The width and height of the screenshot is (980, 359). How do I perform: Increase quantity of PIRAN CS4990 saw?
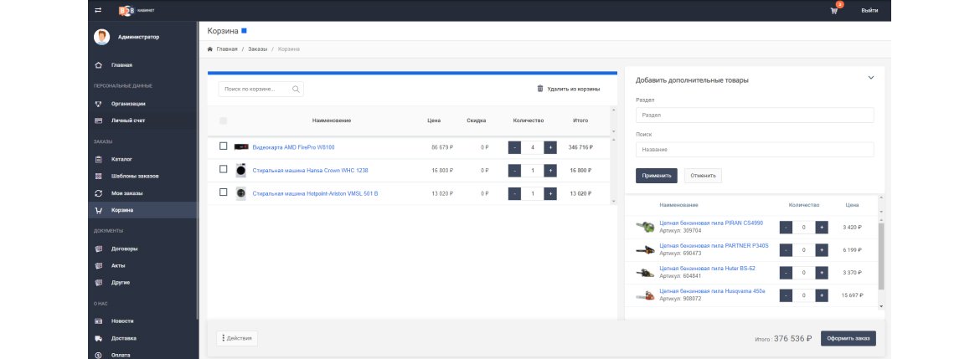821,228
